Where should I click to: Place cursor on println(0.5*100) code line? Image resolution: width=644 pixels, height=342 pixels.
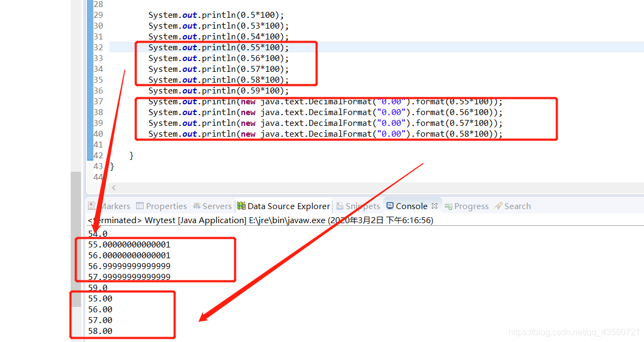pyautogui.click(x=216, y=15)
